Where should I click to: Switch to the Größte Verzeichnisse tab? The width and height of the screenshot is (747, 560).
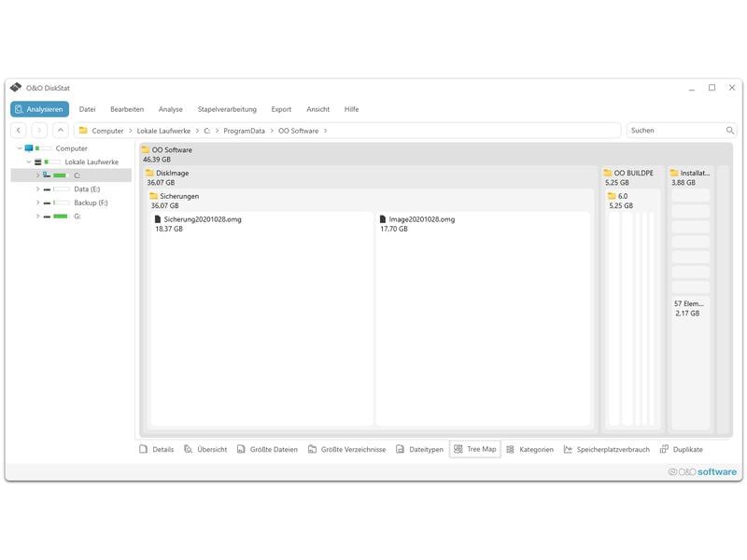pos(346,449)
